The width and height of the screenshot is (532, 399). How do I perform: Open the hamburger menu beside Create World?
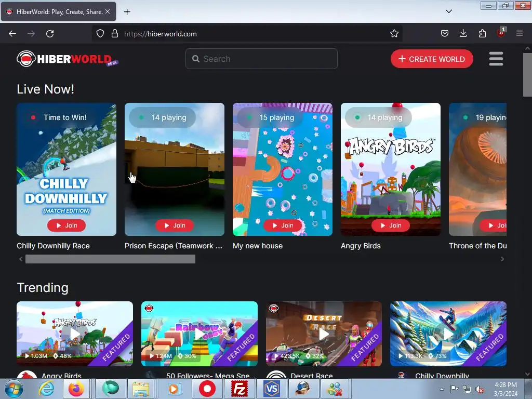click(x=496, y=59)
